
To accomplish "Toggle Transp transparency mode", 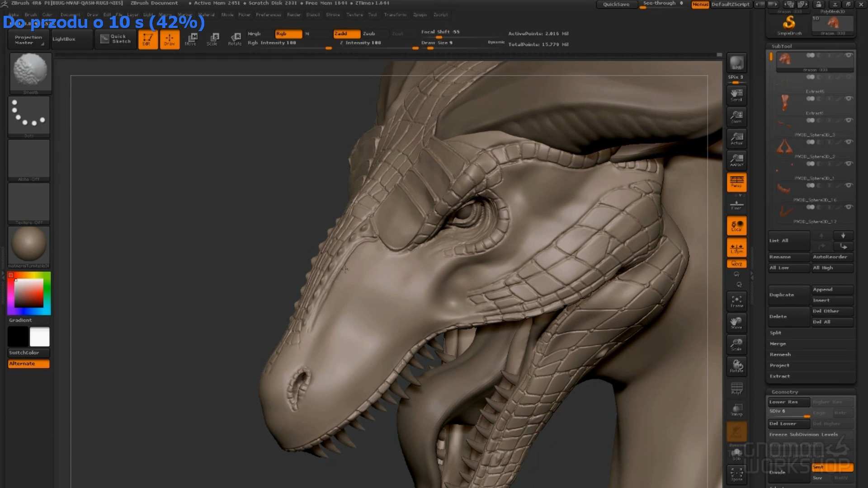I will (x=736, y=410).
